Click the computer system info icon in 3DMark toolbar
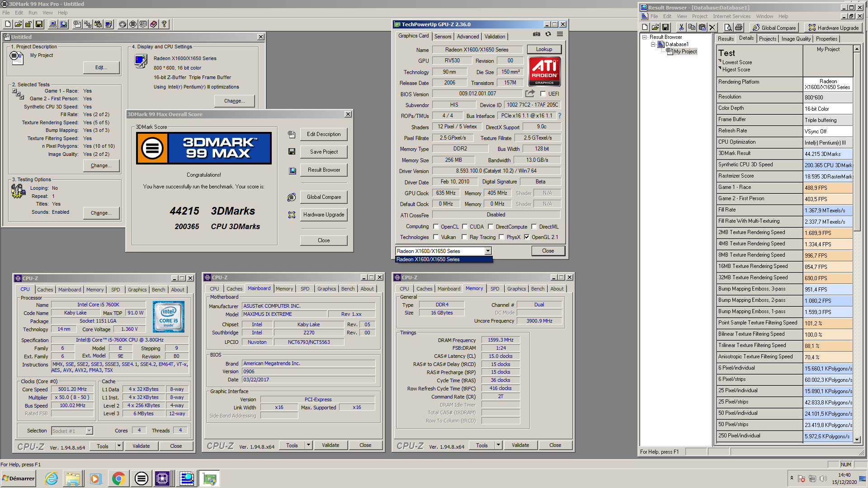Viewport: 868px width, 488px height. [53, 24]
